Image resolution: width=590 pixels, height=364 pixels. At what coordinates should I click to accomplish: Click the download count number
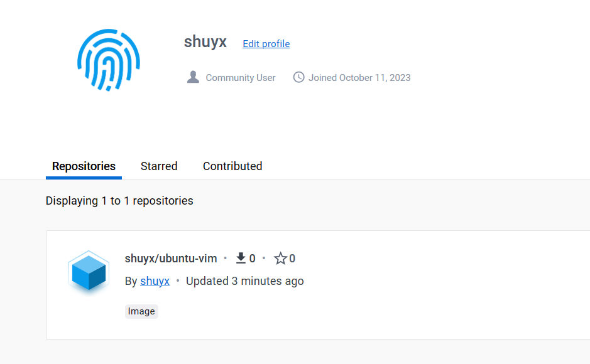(253, 258)
